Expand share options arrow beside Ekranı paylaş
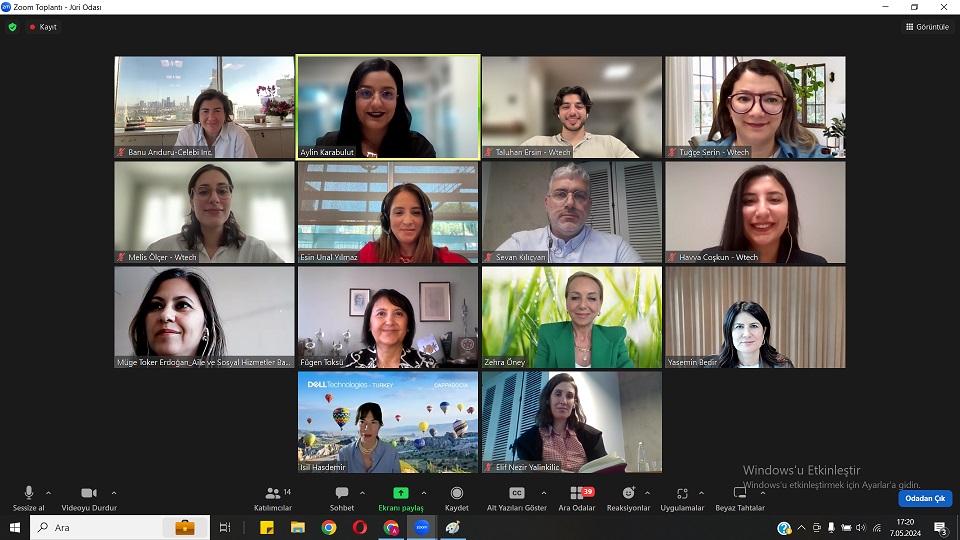This screenshot has height=540, width=960. click(x=424, y=493)
